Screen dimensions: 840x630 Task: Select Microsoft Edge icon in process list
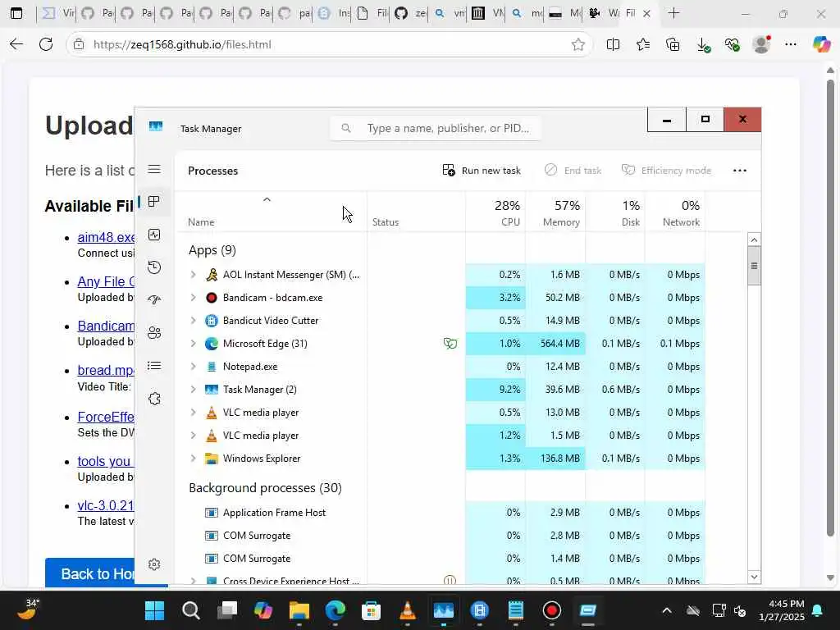[212, 344]
